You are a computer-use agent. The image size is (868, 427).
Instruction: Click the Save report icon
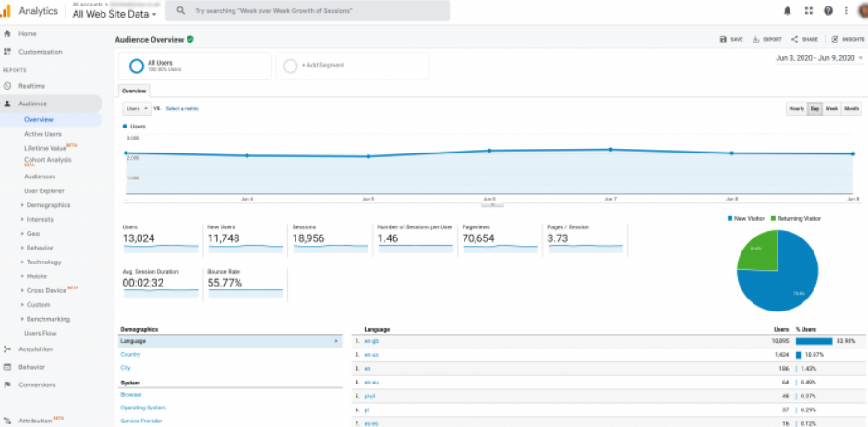point(724,40)
